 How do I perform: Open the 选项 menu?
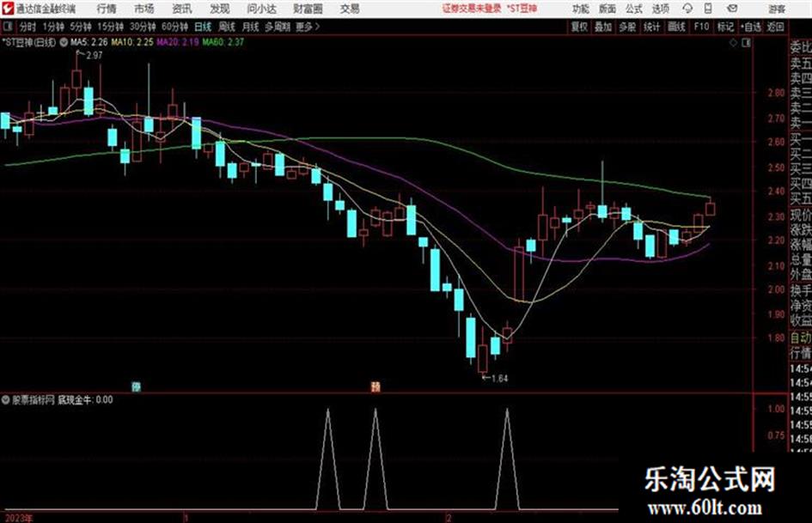660,9
